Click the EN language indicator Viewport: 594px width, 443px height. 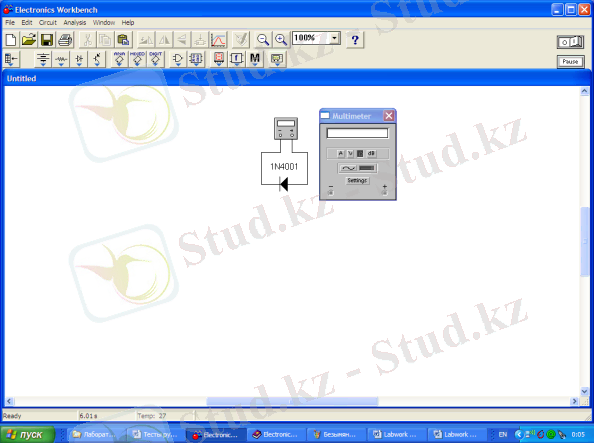click(x=503, y=434)
